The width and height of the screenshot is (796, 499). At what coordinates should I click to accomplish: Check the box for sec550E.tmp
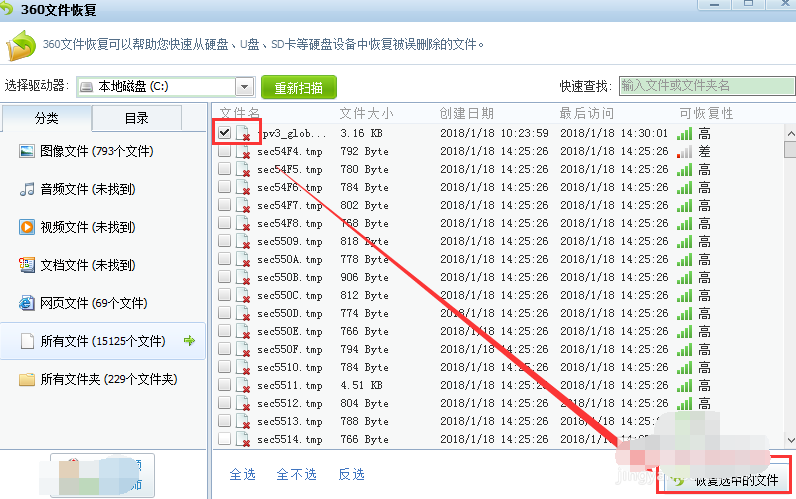click(224, 330)
